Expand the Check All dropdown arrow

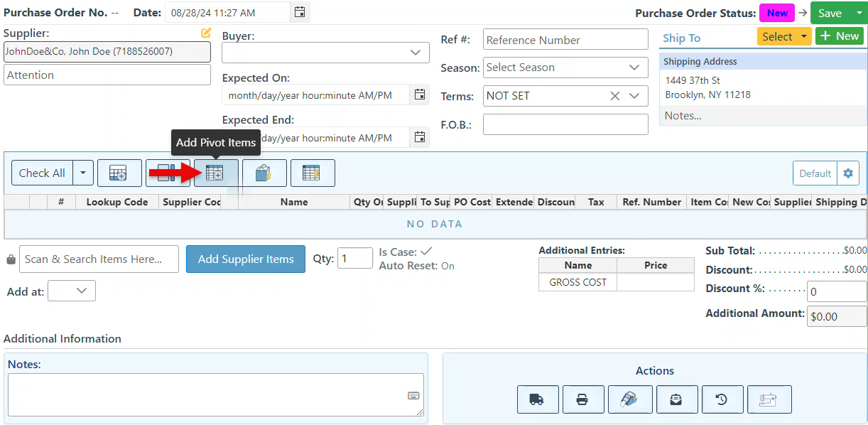(84, 173)
